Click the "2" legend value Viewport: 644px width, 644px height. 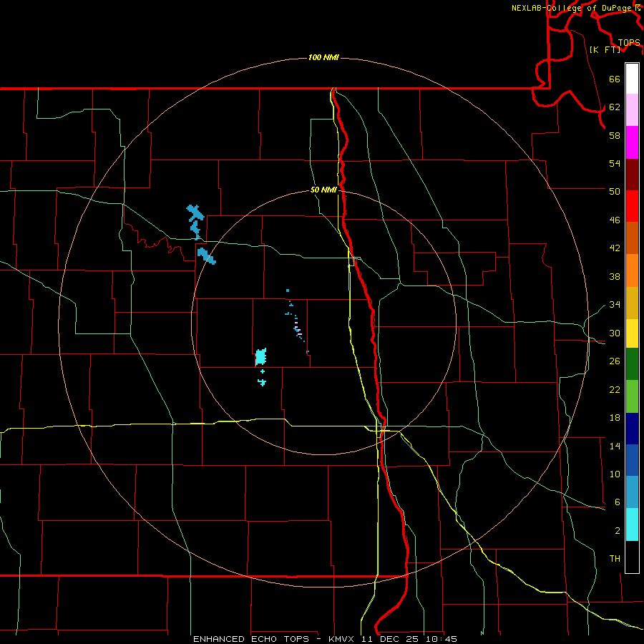(x=618, y=531)
